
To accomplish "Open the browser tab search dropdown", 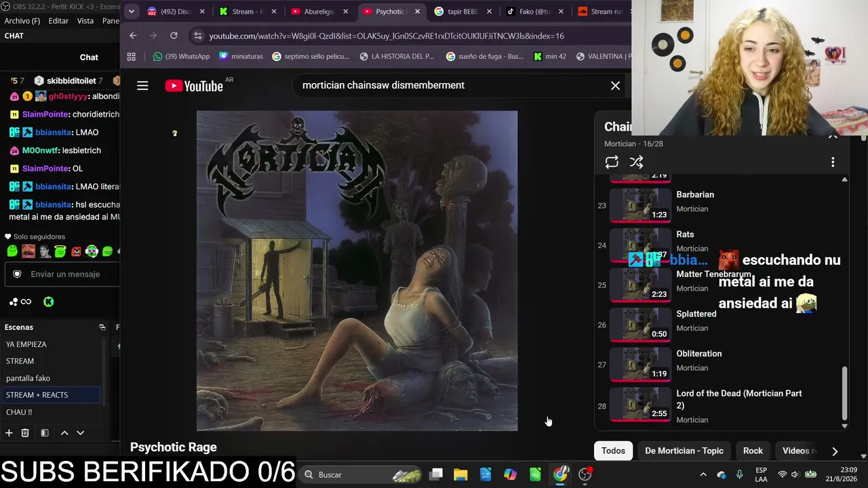I will pyautogui.click(x=132, y=12).
